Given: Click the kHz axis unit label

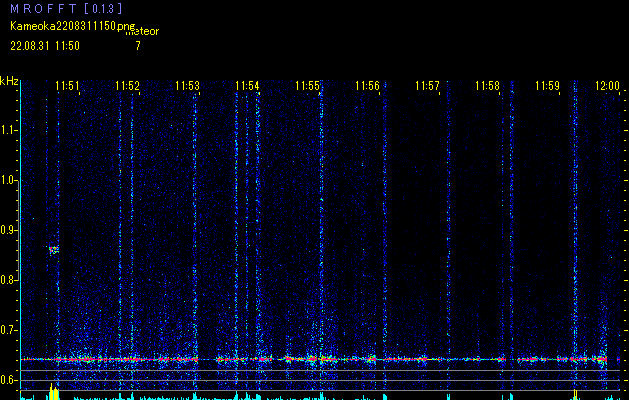Looking at the screenshot, I should (9, 81).
